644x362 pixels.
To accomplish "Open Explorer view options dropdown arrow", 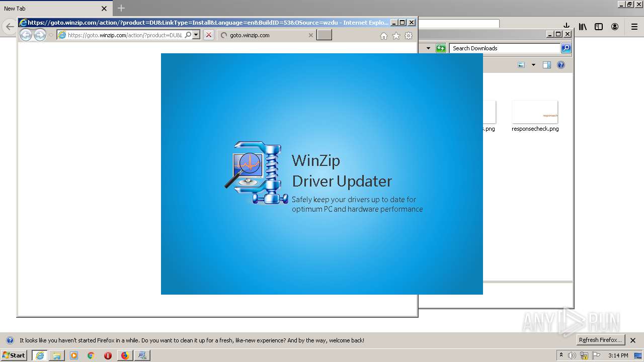I will (533, 65).
